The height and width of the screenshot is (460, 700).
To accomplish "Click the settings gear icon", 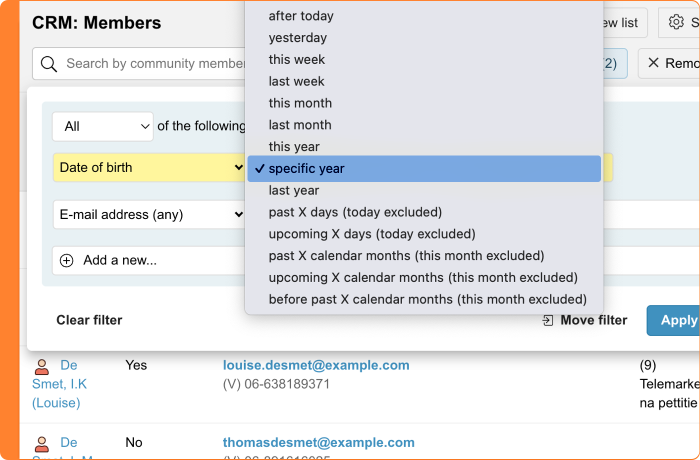I will pyautogui.click(x=677, y=23).
